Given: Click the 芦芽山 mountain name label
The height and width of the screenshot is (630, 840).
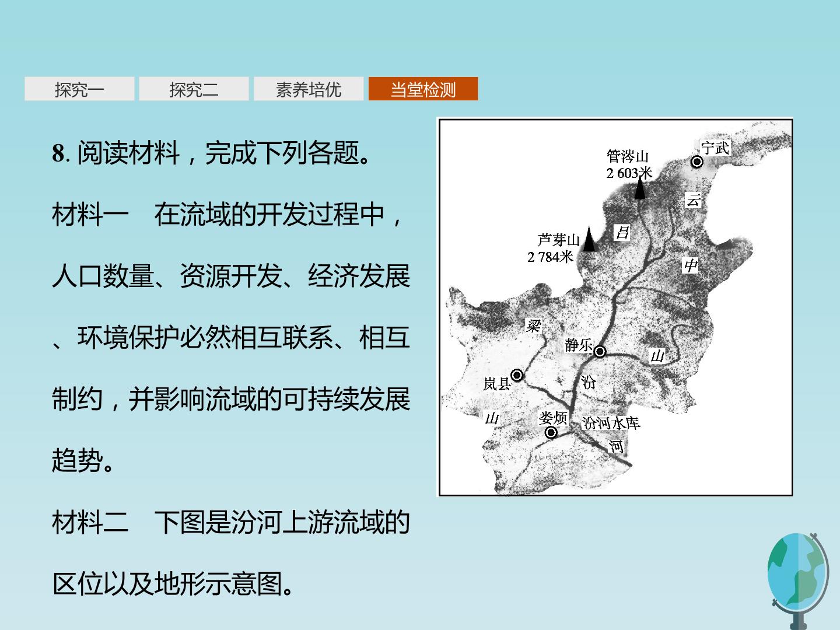Looking at the screenshot, I should pyautogui.click(x=559, y=240).
